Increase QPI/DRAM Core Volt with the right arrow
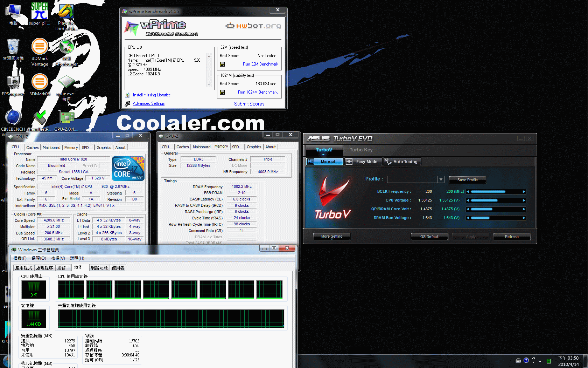Image resolution: width=588 pixels, height=368 pixels. pyautogui.click(x=524, y=209)
